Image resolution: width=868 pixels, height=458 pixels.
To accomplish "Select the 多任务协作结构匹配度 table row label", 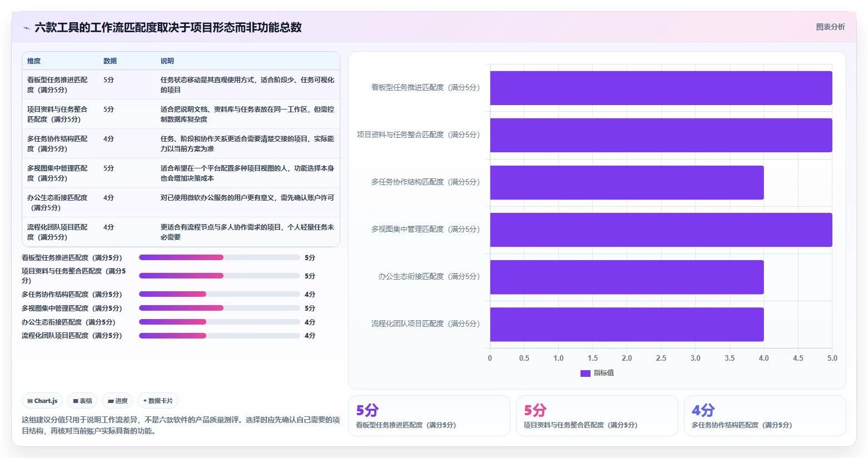I will click(x=57, y=143).
